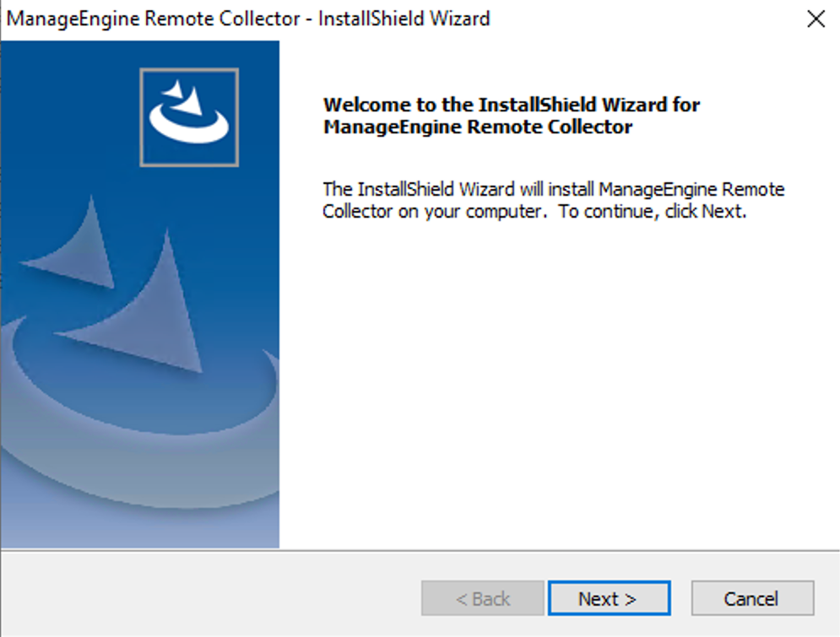Click the greyed-out Back button
The image size is (840, 637).
tap(483, 598)
